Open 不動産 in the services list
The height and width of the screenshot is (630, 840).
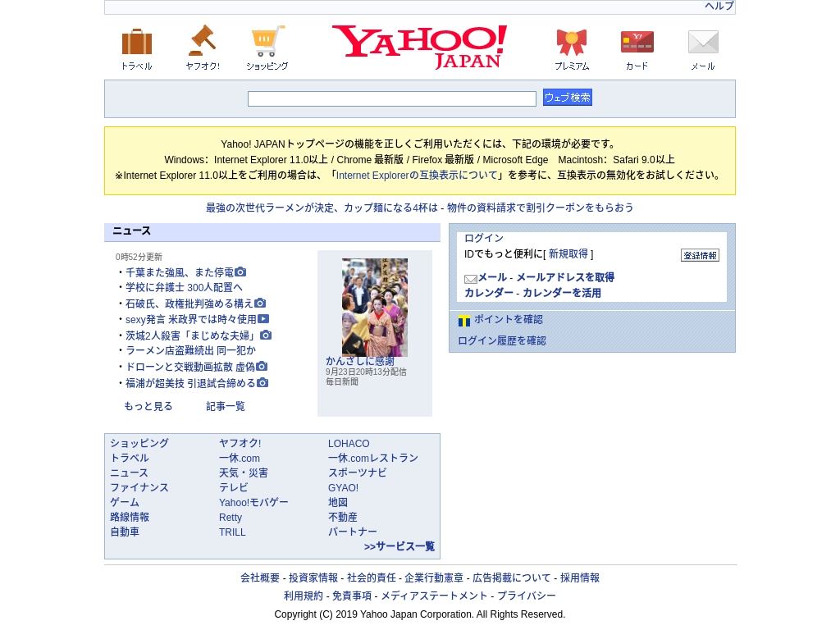343,517
